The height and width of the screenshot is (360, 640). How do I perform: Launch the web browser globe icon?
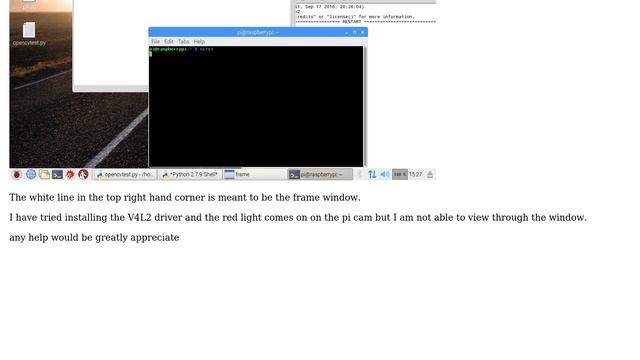31,174
